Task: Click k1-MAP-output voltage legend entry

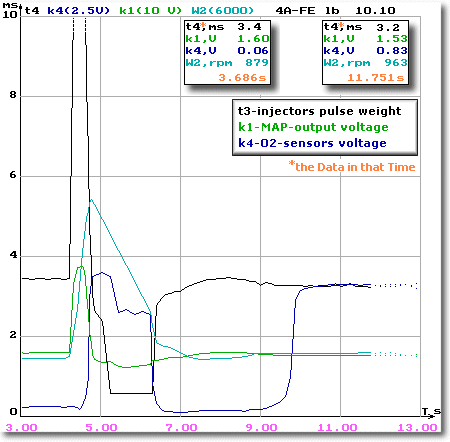Action: point(313,127)
